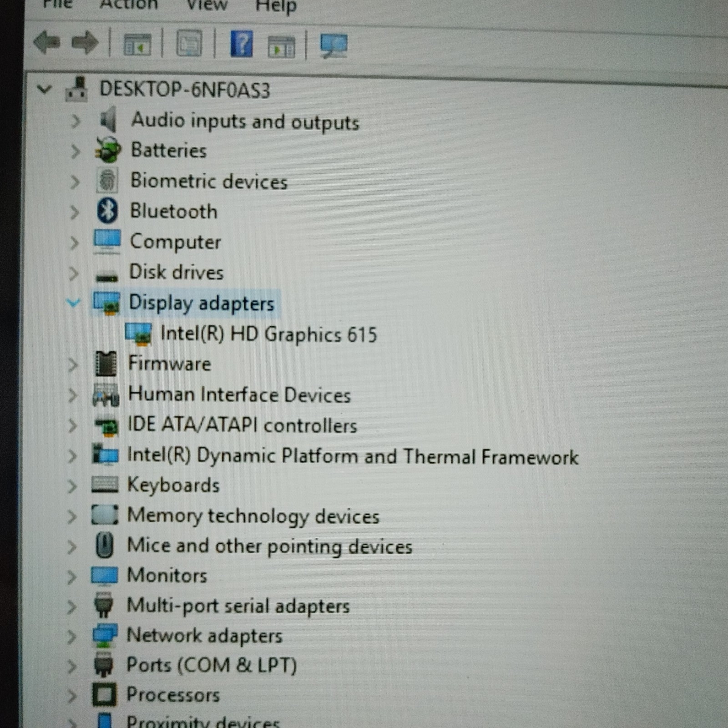Click the Monitors icon
Image resolution: width=728 pixels, height=728 pixels.
tap(104, 576)
